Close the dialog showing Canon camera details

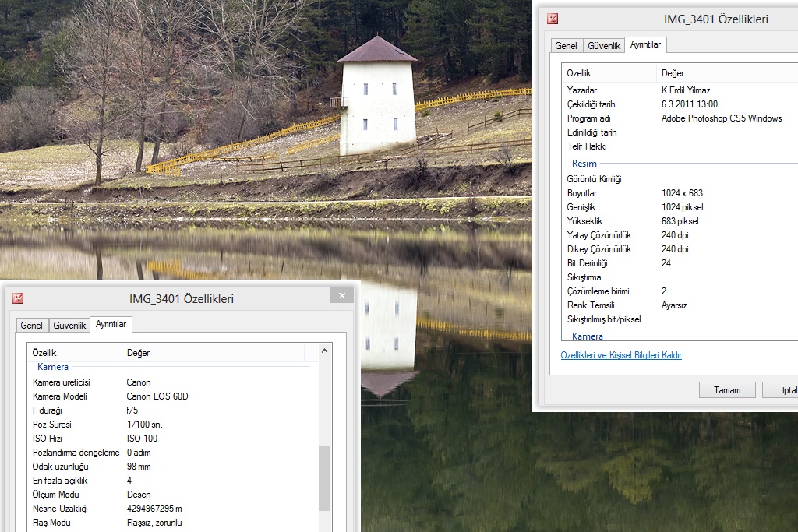[x=341, y=296]
